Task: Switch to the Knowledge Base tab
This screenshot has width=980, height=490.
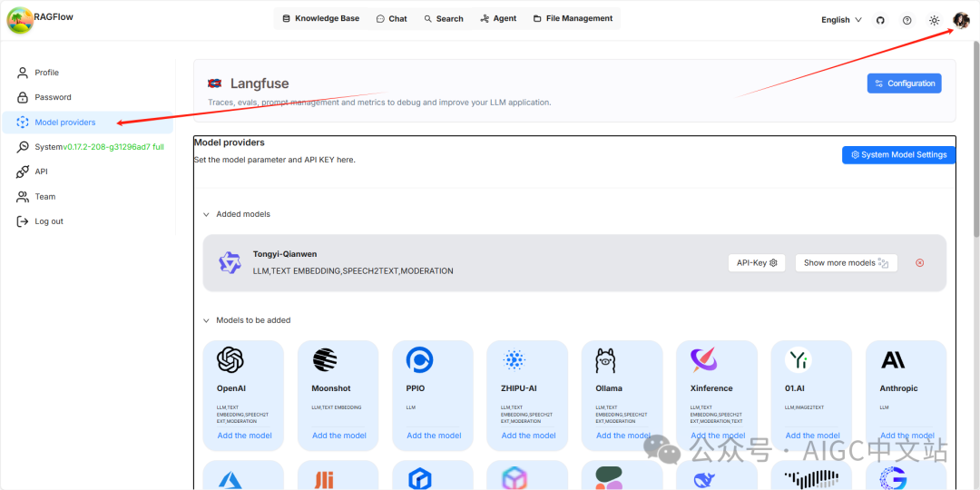Action: point(321,19)
